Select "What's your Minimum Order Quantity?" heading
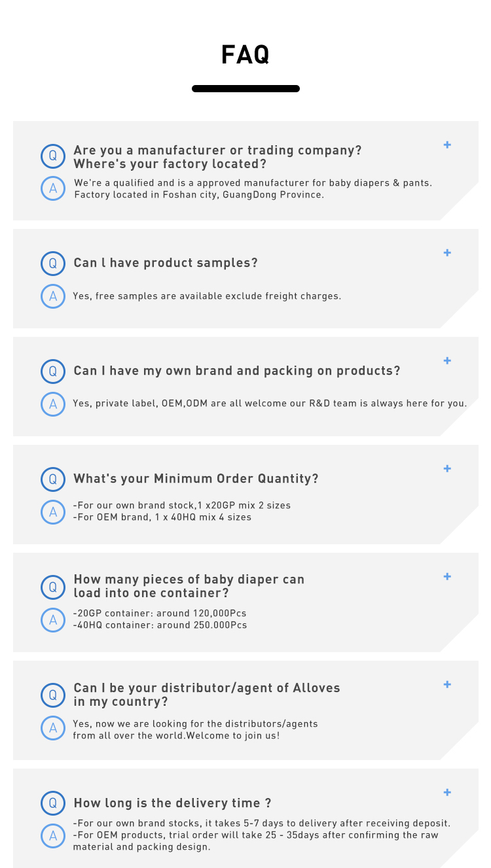The width and height of the screenshot is (491, 868). pos(196,479)
